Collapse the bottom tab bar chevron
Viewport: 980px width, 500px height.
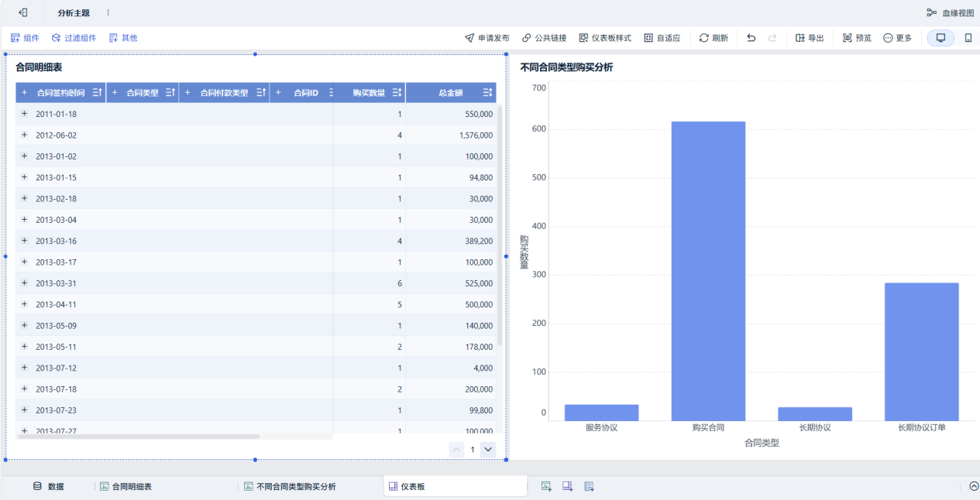tap(974, 486)
